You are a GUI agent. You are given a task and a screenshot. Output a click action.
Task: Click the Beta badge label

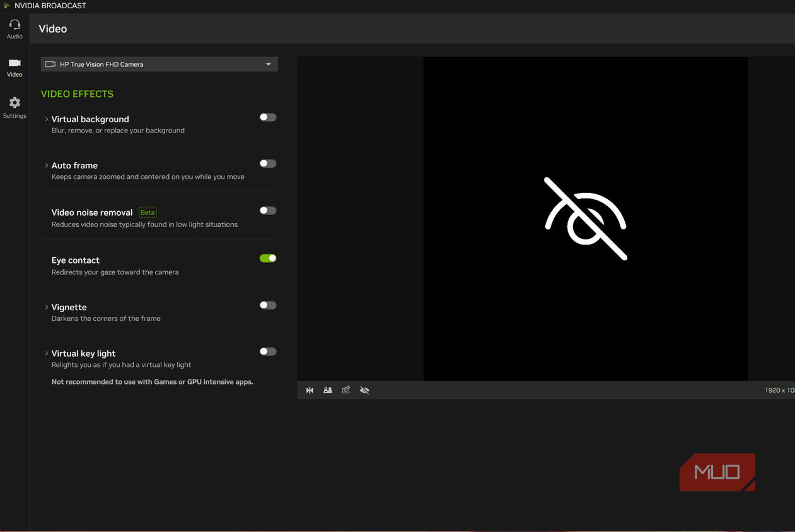coord(148,212)
